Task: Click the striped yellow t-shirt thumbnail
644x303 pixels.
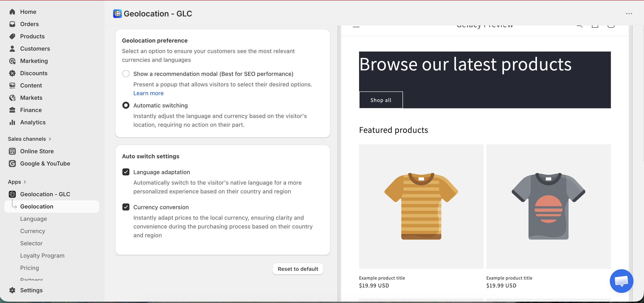Action: click(x=421, y=206)
